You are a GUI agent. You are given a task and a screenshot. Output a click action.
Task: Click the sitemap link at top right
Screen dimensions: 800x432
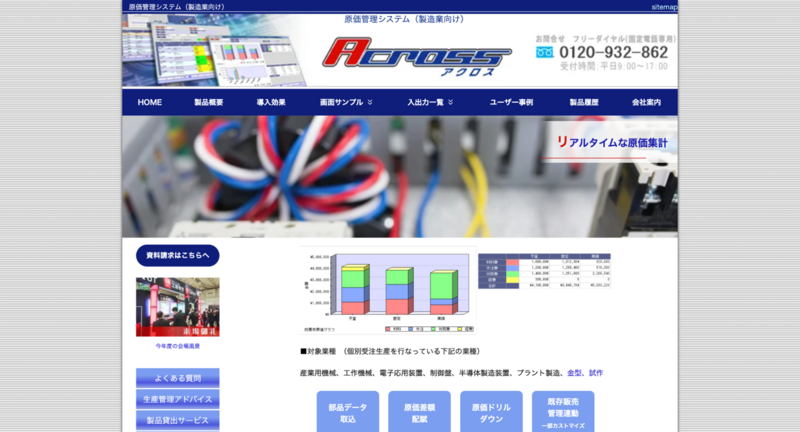coord(664,7)
